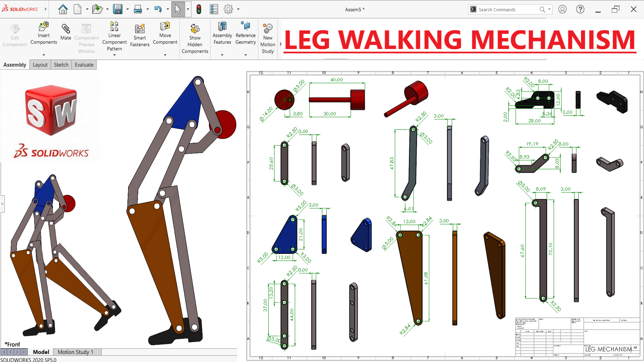644x362 pixels.
Task: Click the Home icon in top toolbar
Action: click(63, 9)
